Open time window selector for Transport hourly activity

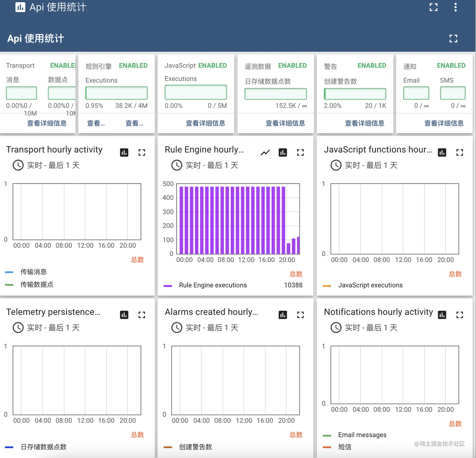(x=46, y=165)
